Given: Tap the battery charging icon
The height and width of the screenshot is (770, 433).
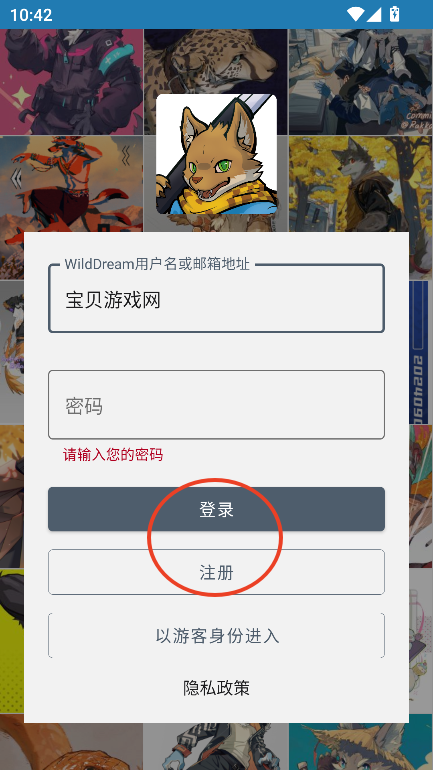Looking at the screenshot, I should pyautogui.click(x=395, y=14).
